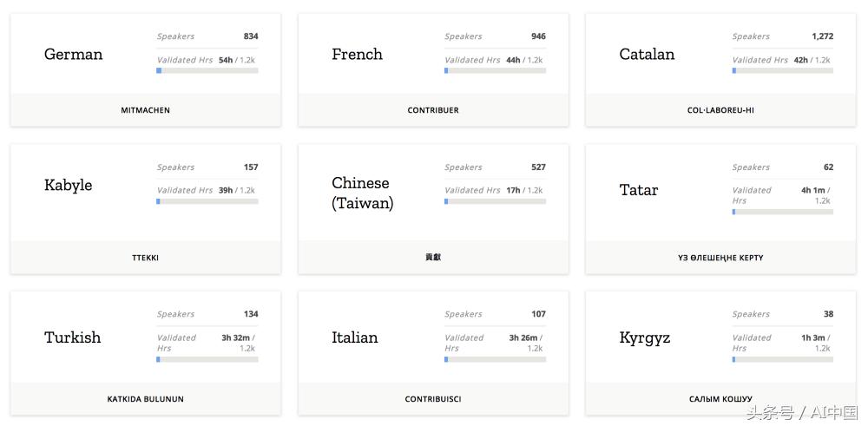Click the Catalan validated hours progress bar

[x=782, y=70]
